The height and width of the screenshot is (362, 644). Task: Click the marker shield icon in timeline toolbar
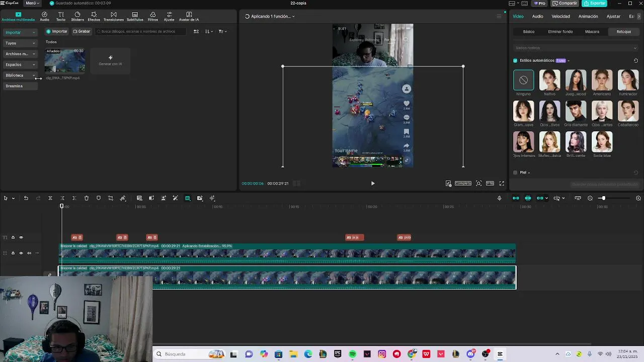click(x=99, y=198)
